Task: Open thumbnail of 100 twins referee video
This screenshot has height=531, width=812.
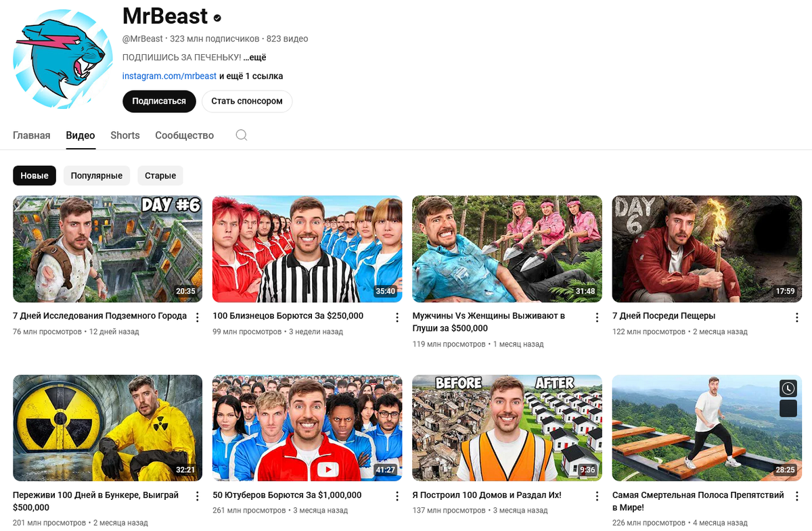Action: 307,249
